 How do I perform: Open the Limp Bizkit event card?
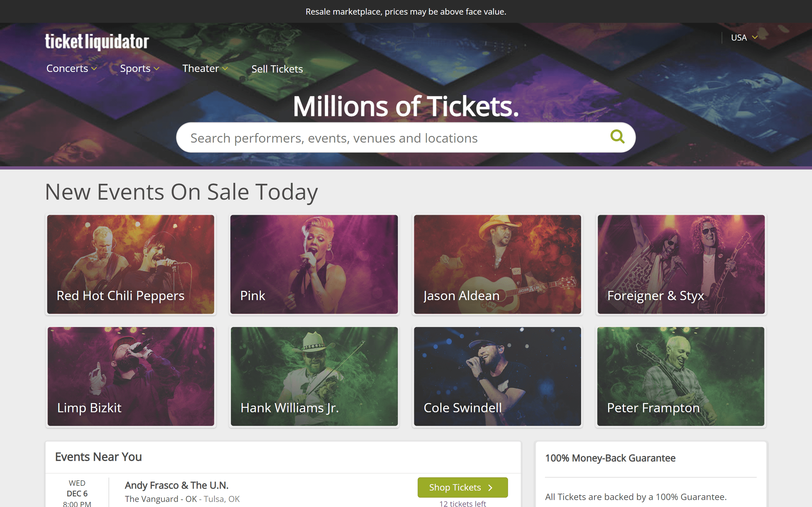point(131,376)
